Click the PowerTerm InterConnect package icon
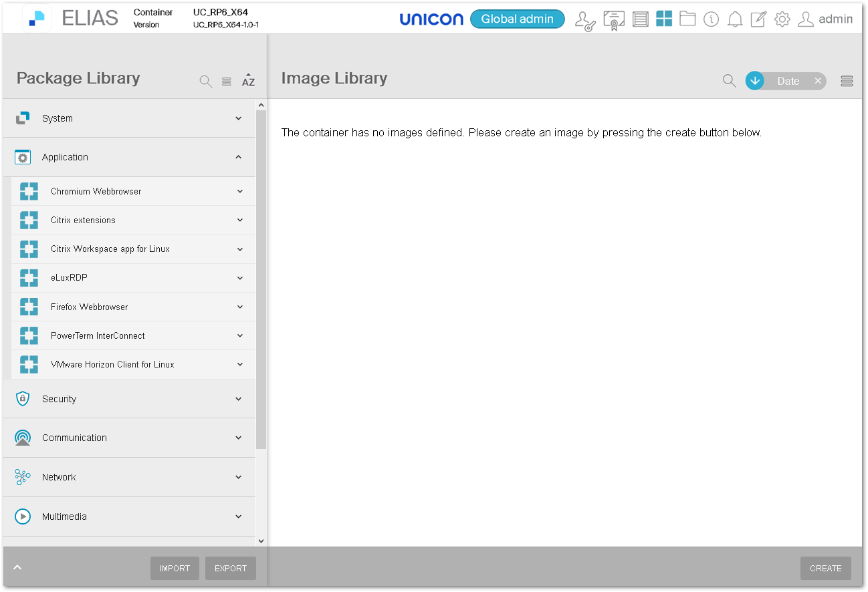Screen dimensions: 868x592 29,335
